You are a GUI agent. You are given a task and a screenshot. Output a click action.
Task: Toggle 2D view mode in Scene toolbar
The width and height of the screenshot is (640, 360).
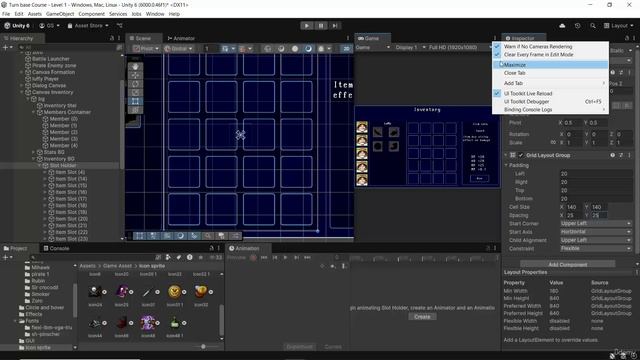pyautogui.click(x=346, y=48)
